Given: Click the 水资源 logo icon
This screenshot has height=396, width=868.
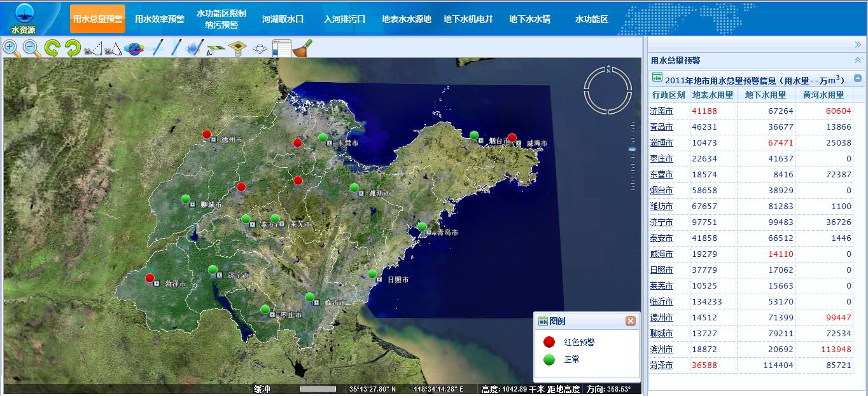Looking at the screenshot, I should click(24, 18).
